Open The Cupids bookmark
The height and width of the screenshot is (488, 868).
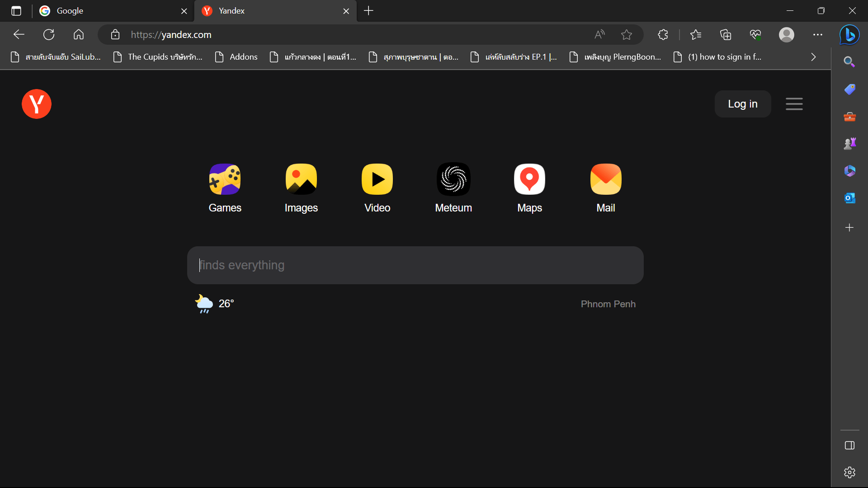158,57
